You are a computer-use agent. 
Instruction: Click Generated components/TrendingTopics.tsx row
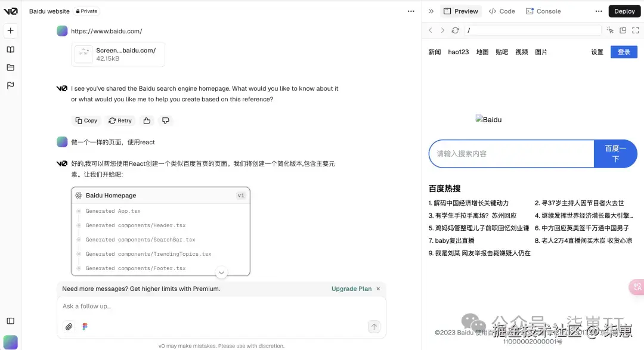pyautogui.click(x=148, y=254)
